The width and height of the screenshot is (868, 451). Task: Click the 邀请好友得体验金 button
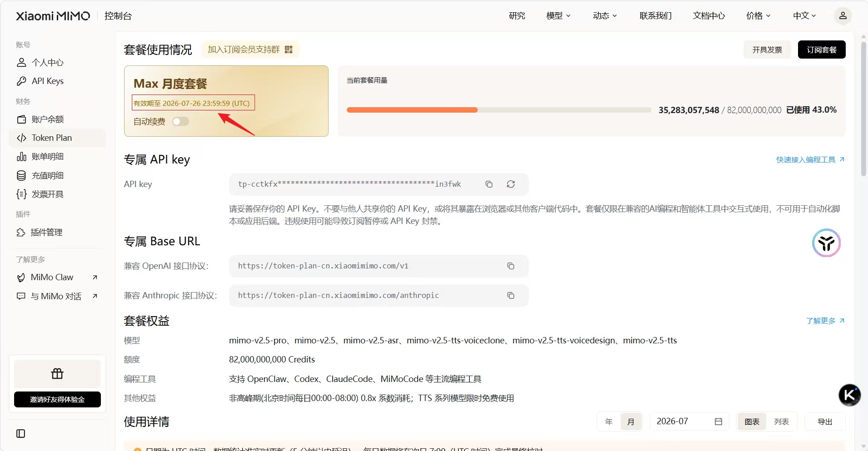tap(57, 399)
